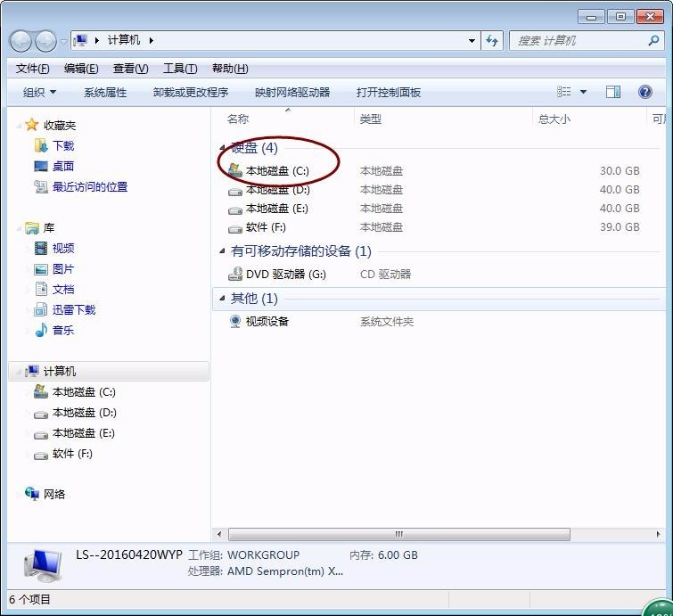This screenshot has height=616, width=673.
Task: Open the 工具(T) menu
Action: point(180,69)
